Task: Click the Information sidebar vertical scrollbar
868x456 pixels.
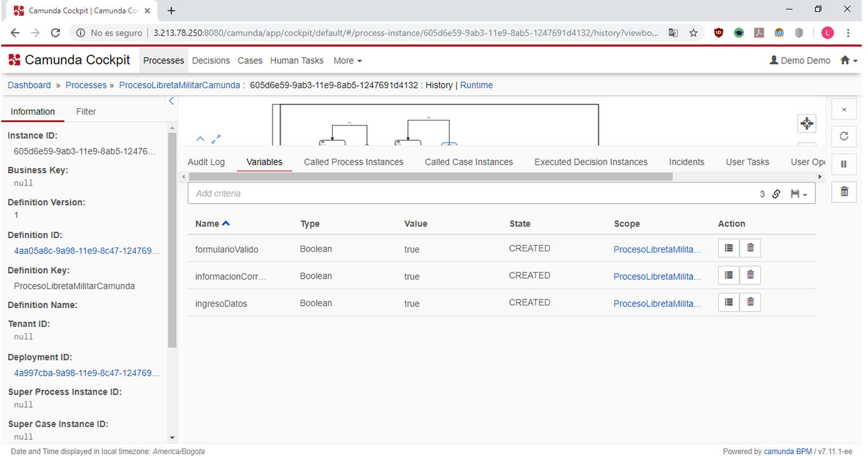Action: coord(172,241)
